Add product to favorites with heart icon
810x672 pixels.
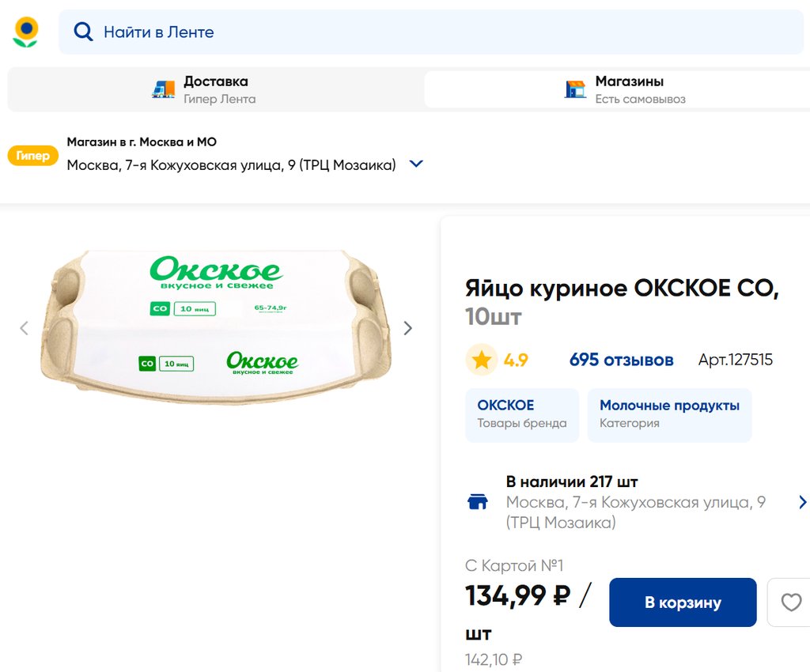pos(791,602)
